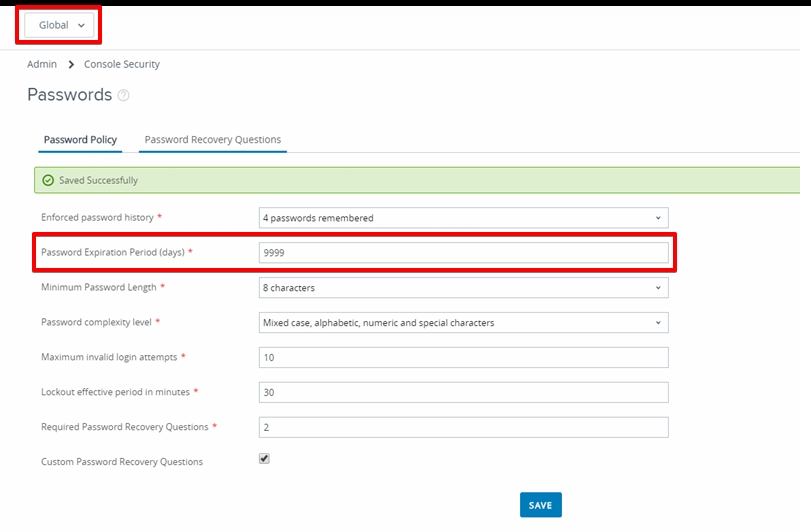Click the Maximum invalid login attempts field
811x532 pixels.
[463, 358]
